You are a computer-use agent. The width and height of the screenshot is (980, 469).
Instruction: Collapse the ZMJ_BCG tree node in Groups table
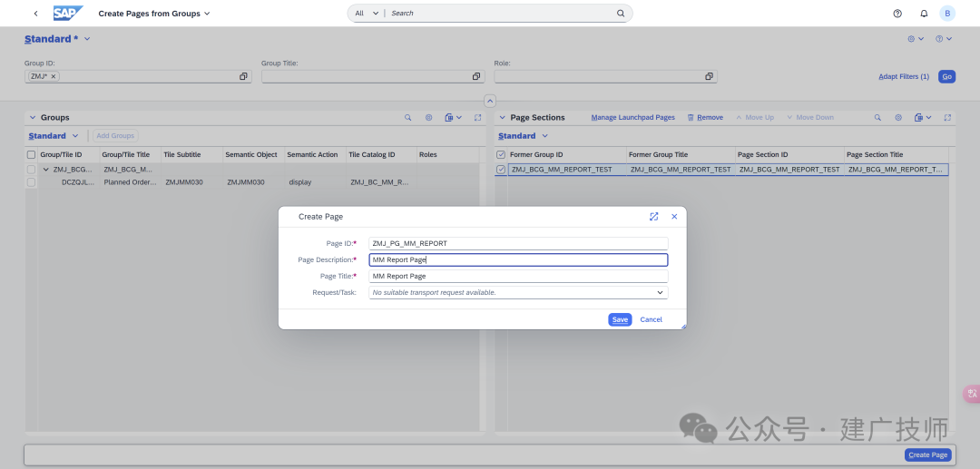45,170
